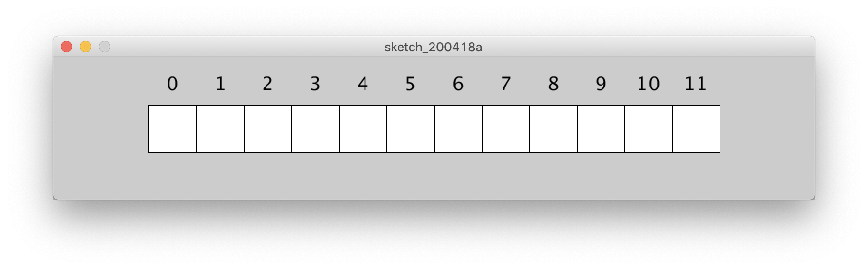This screenshot has height=270, width=868.
Task: Click the number 5 label
Action: point(411,84)
